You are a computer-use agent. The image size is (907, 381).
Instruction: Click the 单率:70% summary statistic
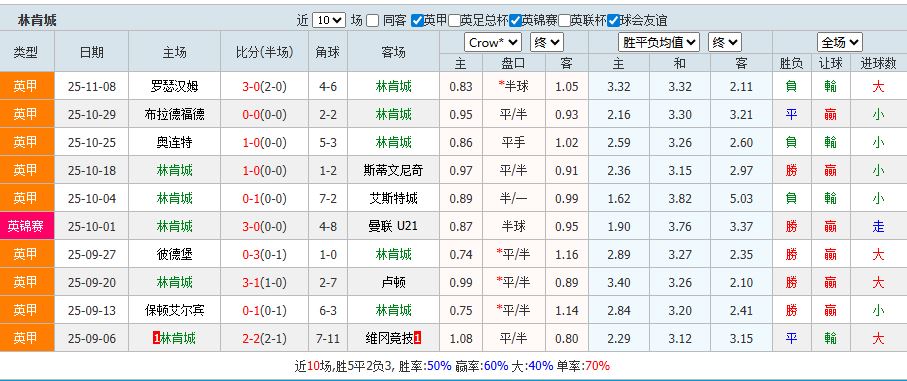pyautogui.click(x=583, y=366)
